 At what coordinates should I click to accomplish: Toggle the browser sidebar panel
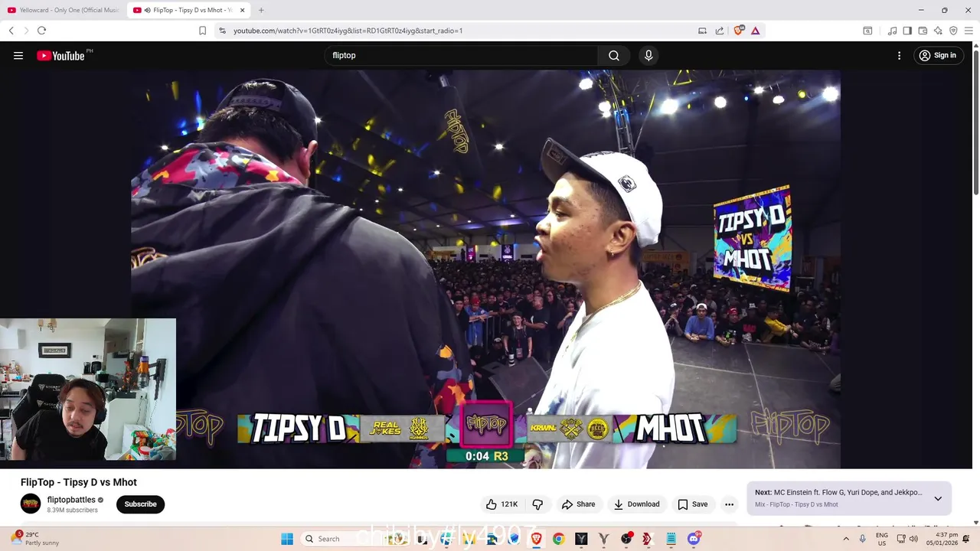coord(907,31)
